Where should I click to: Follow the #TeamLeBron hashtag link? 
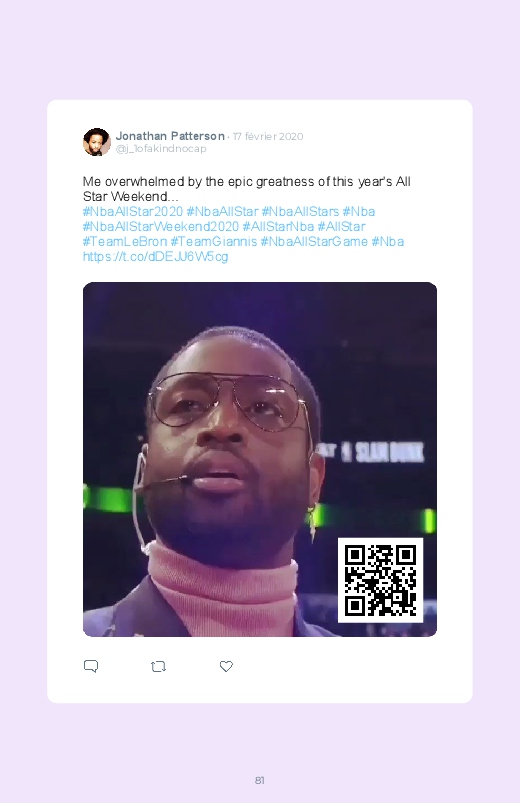click(125, 241)
